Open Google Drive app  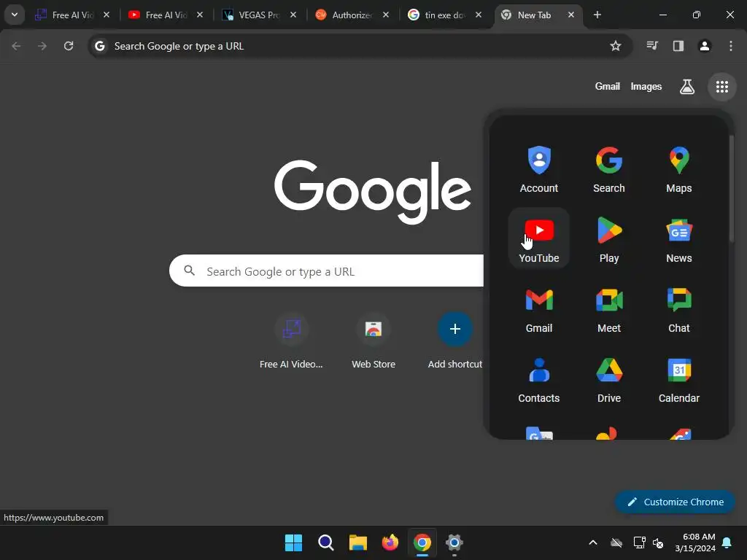coord(609,379)
